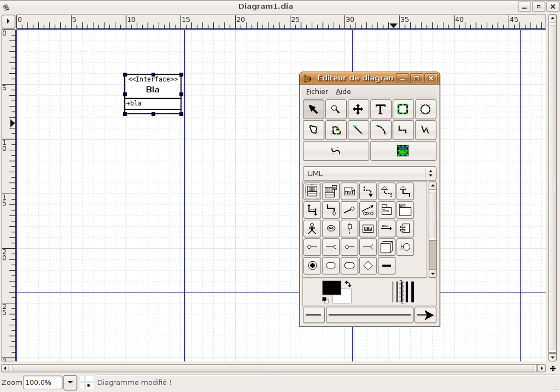Screen dimensions: 560x392
Task: Choose the Box shape tool
Action: coord(403,109)
